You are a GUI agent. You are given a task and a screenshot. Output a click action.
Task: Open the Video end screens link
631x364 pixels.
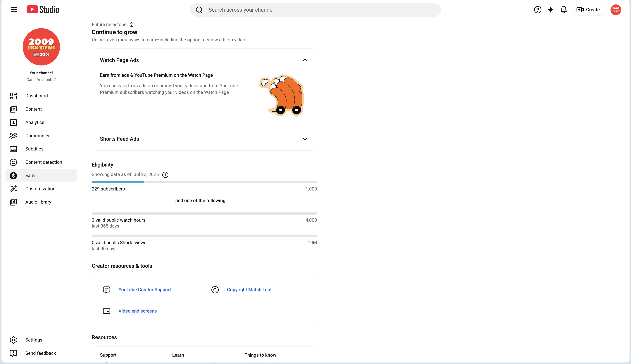(x=138, y=311)
